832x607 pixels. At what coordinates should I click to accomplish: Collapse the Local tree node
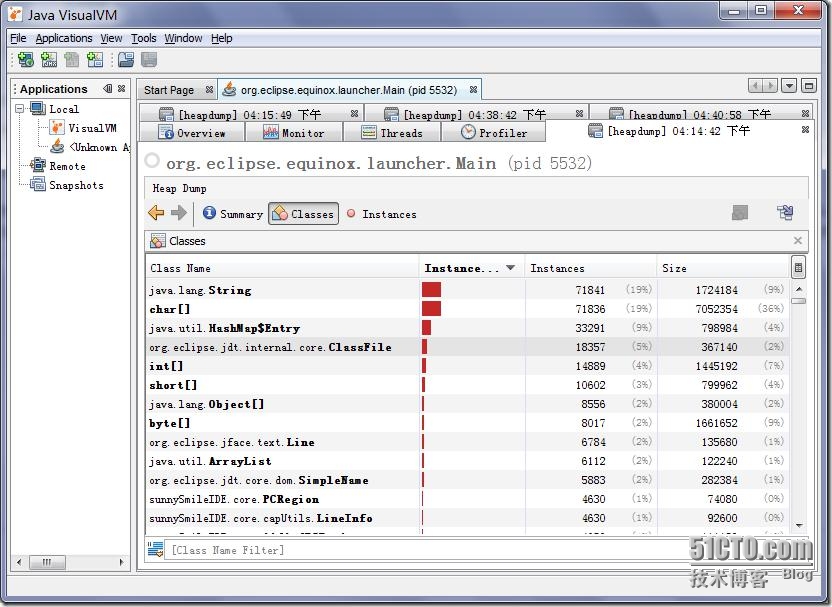20,109
